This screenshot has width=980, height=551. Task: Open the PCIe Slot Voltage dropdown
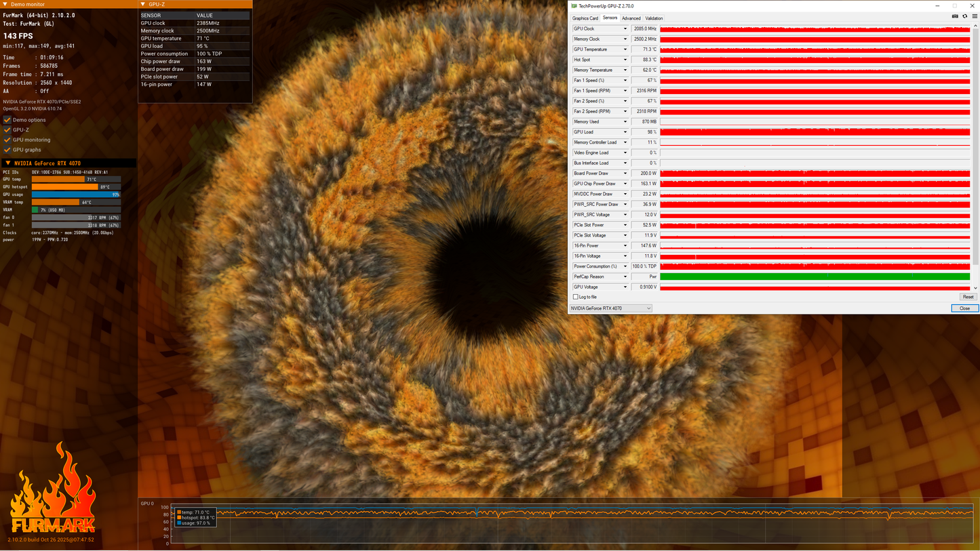(625, 235)
